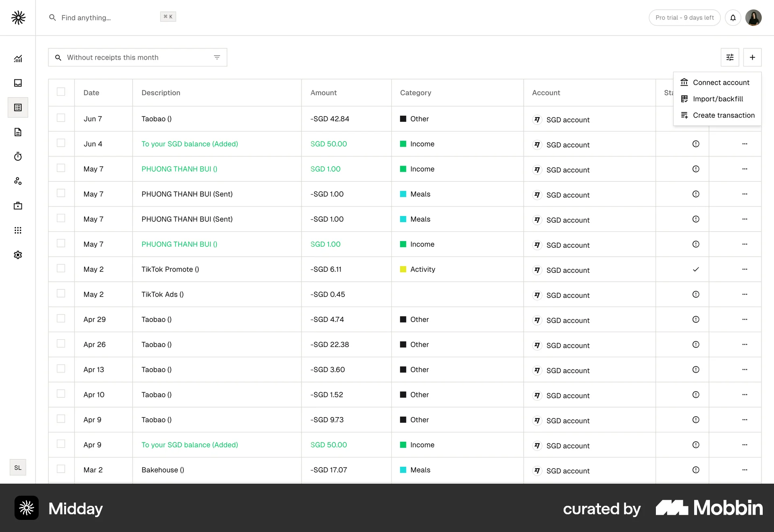Open the filter icon inside the search field

click(x=217, y=57)
